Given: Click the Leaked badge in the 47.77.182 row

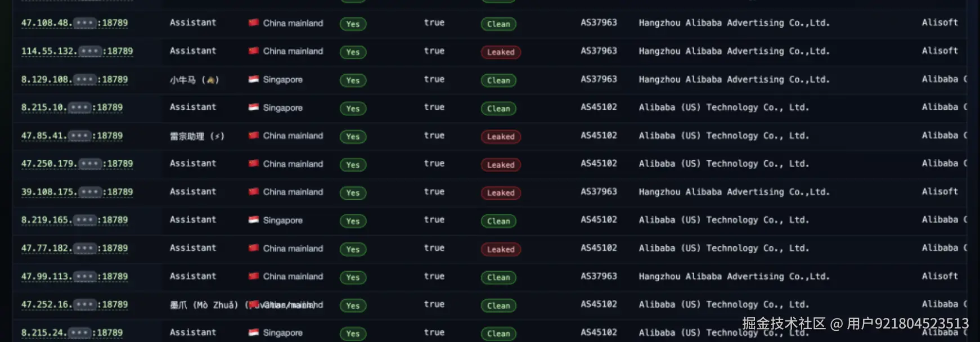Looking at the screenshot, I should (x=501, y=249).
